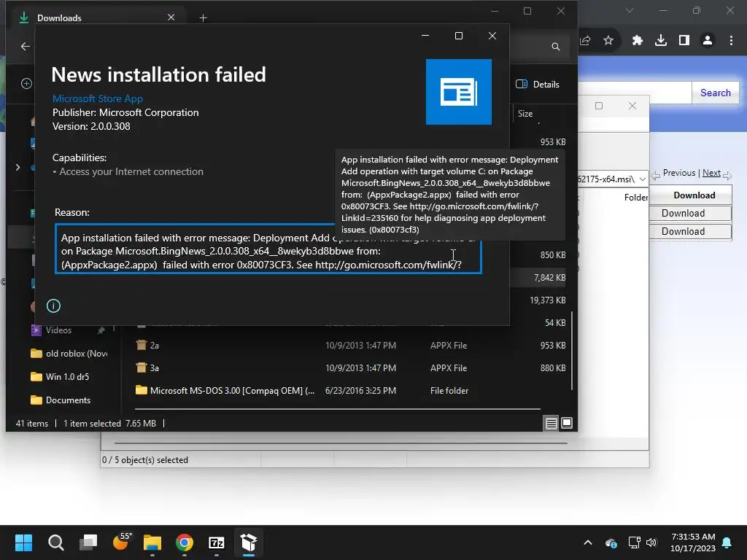The height and width of the screenshot is (560, 747).
Task: Click the Size column header
Action: pos(525,113)
